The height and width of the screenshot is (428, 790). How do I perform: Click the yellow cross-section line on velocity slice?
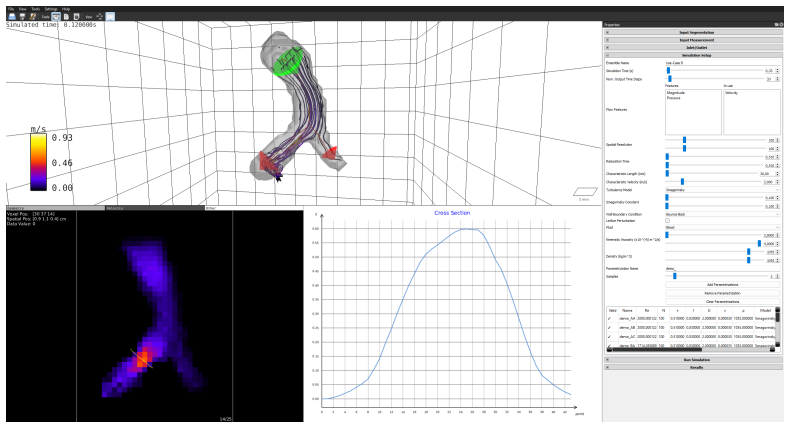tap(142, 358)
